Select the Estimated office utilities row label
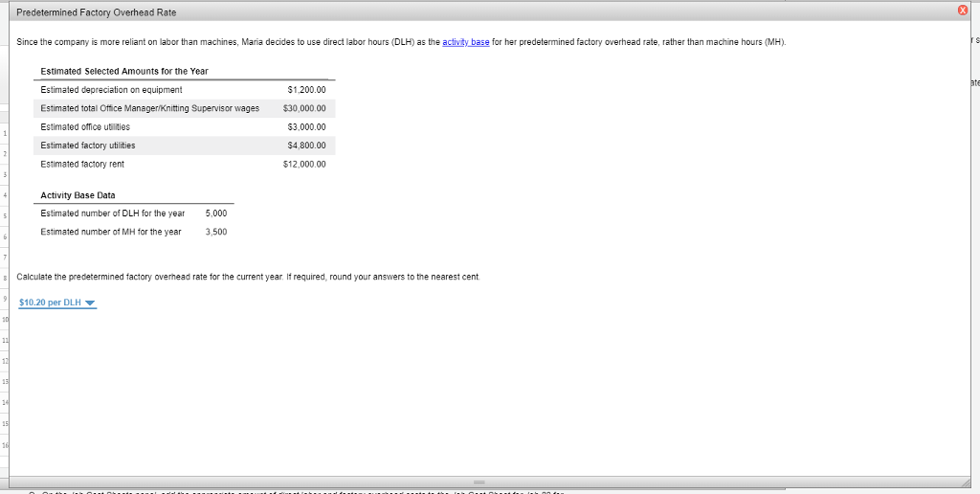Image resolution: width=980 pixels, height=494 pixels. click(x=85, y=127)
